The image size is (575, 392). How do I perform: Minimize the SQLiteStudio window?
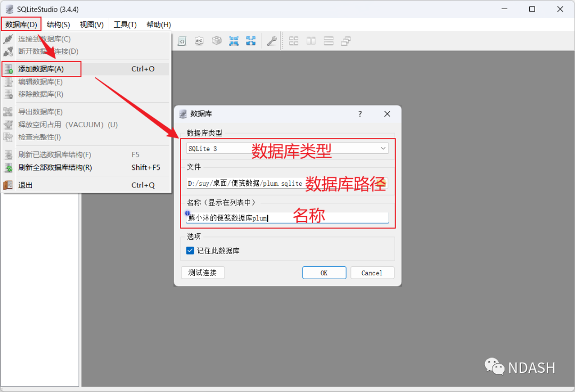505,9
